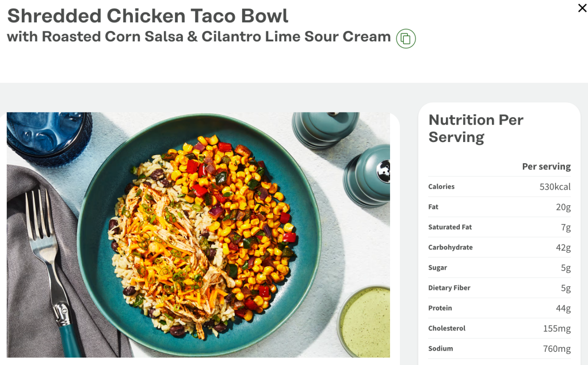Click the Calories row label

(441, 187)
